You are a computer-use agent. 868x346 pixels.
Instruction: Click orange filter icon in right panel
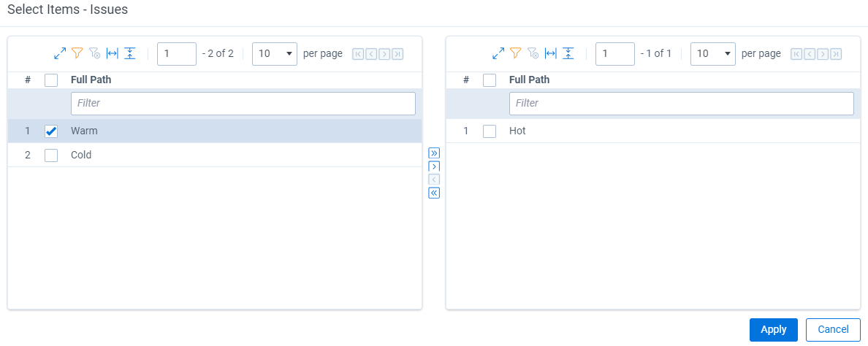[x=516, y=53]
